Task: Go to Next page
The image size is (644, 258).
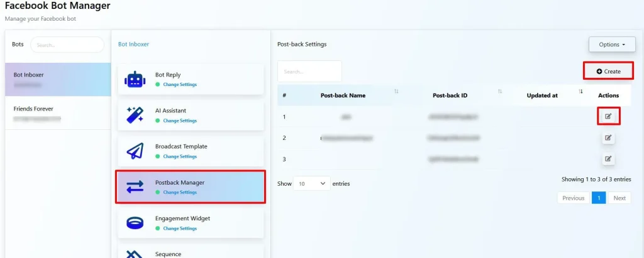Action: pos(619,198)
